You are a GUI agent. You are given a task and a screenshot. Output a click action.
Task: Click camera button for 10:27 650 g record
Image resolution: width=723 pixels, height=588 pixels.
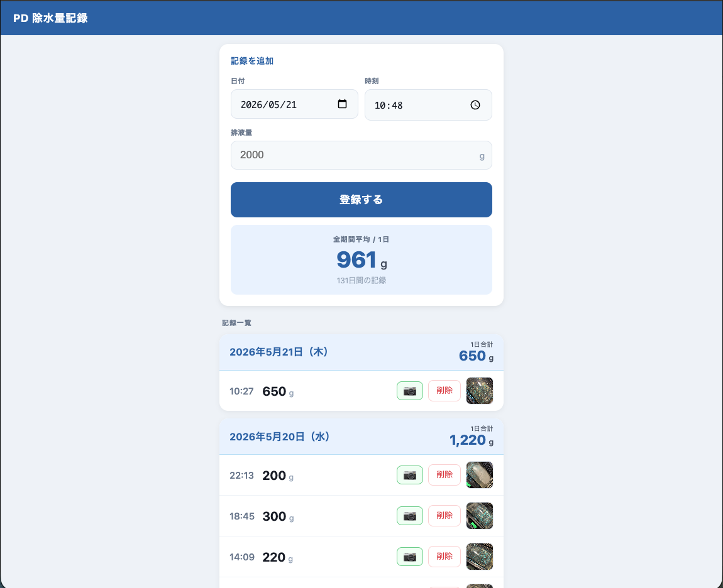410,391
